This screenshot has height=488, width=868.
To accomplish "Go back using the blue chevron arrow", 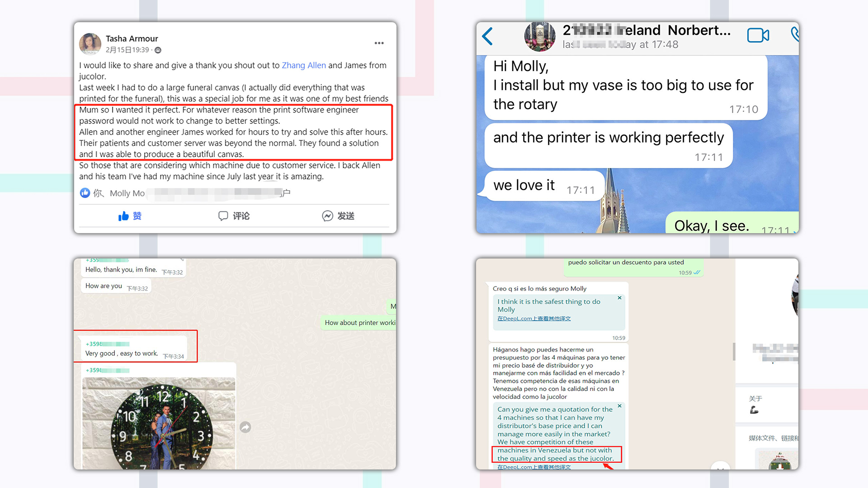I will [487, 36].
